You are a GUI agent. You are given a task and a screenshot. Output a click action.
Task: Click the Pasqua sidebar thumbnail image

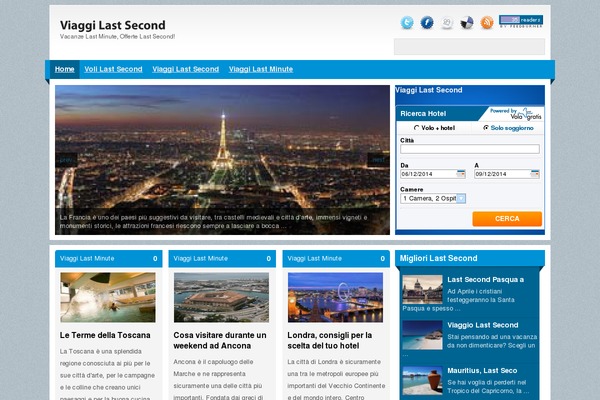point(422,289)
